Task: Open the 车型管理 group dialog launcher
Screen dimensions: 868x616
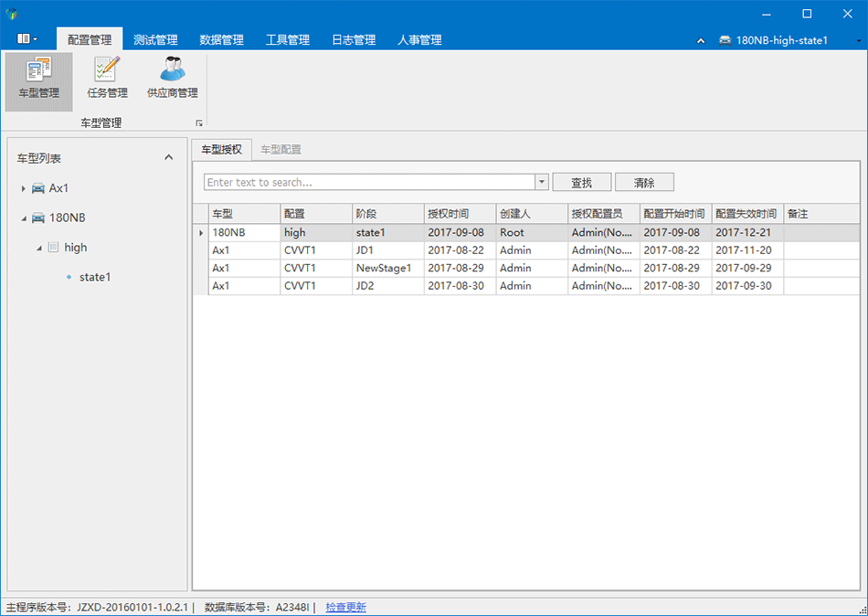Action: coord(199,123)
